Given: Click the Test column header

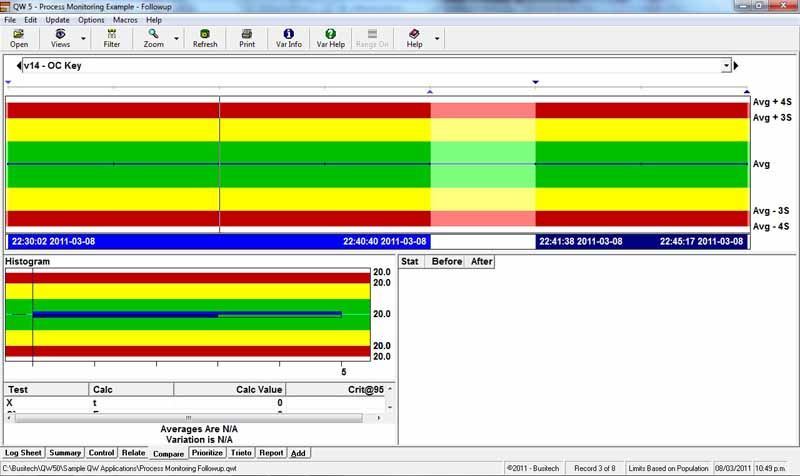Looking at the screenshot, I should (46, 389).
